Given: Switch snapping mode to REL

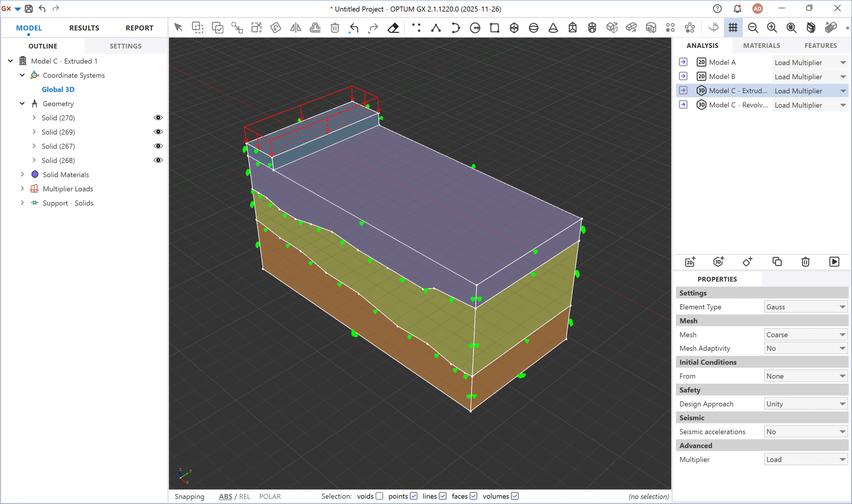Looking at the screenshot, I should point(245,496).
